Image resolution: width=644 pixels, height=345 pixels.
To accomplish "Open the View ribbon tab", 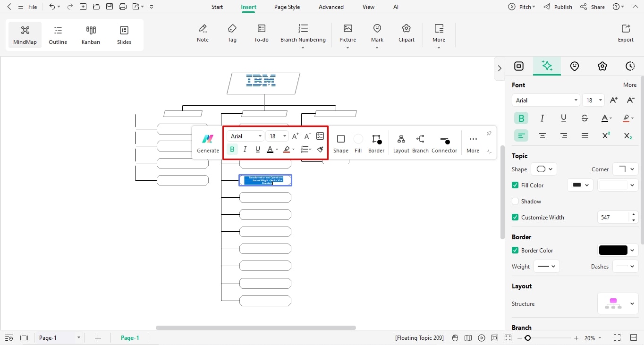I will pos(368,7).
